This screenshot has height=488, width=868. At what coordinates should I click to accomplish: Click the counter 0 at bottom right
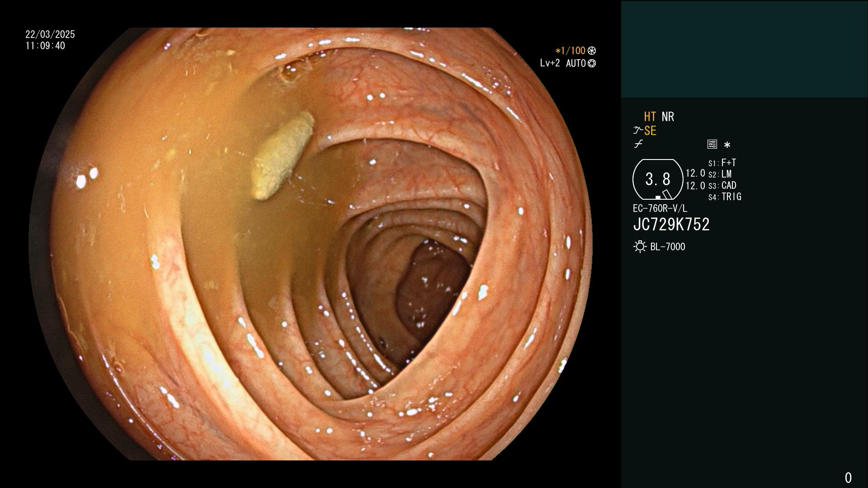[848, 478]
